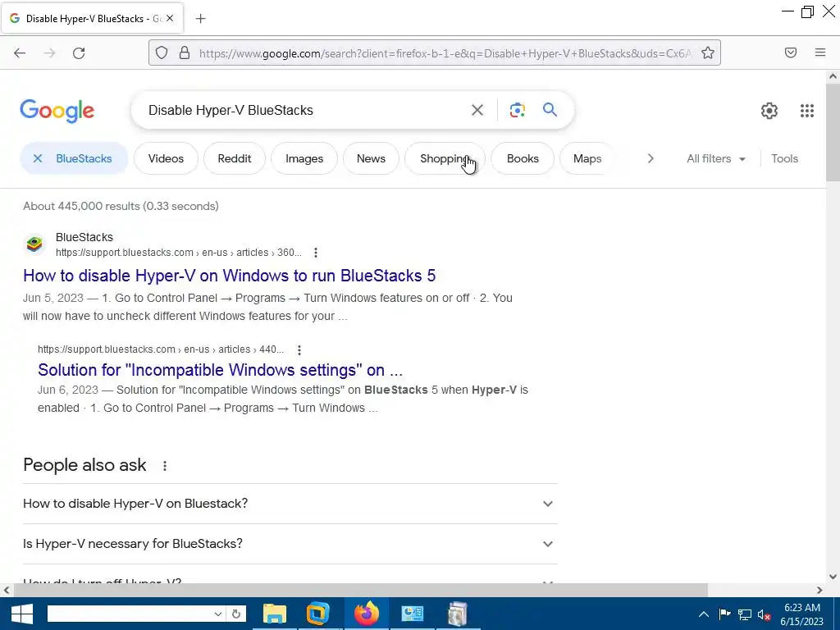Click the horizontal scrollbar thumb
The width and height of the screenshot is (840, 630).
[360, 590]
